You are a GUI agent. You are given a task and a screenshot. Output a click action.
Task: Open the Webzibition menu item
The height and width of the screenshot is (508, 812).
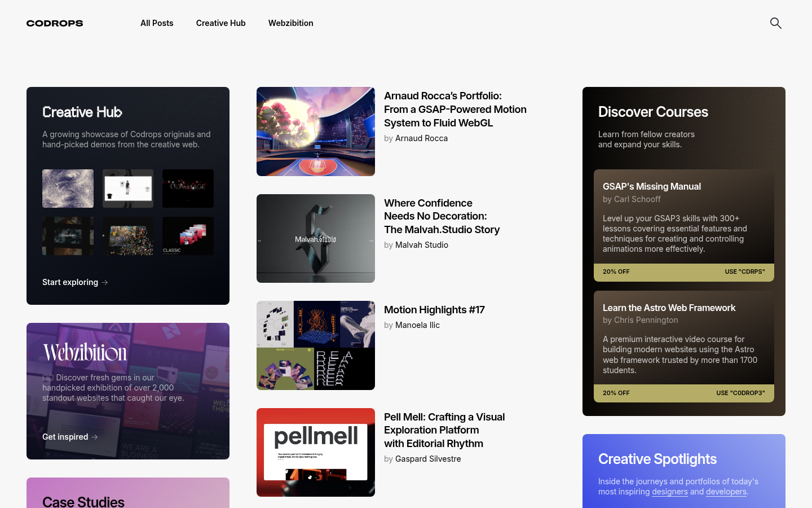point(290,23)
